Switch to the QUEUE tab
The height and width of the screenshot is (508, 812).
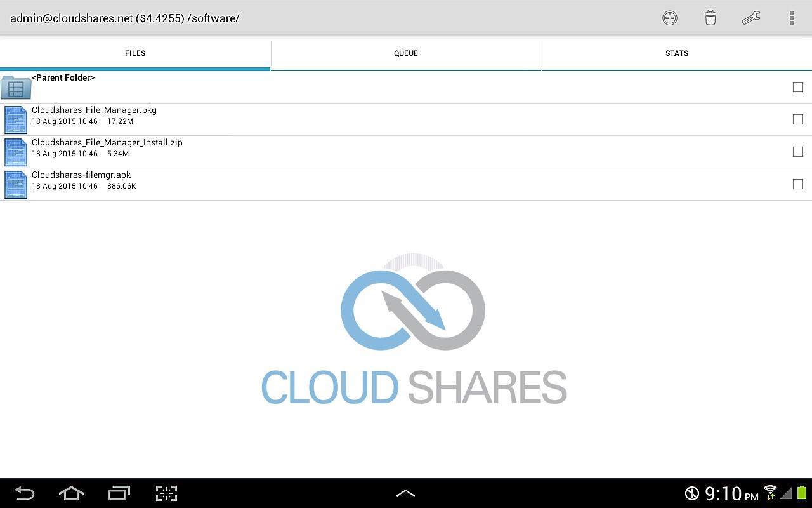tap(405, 53)
